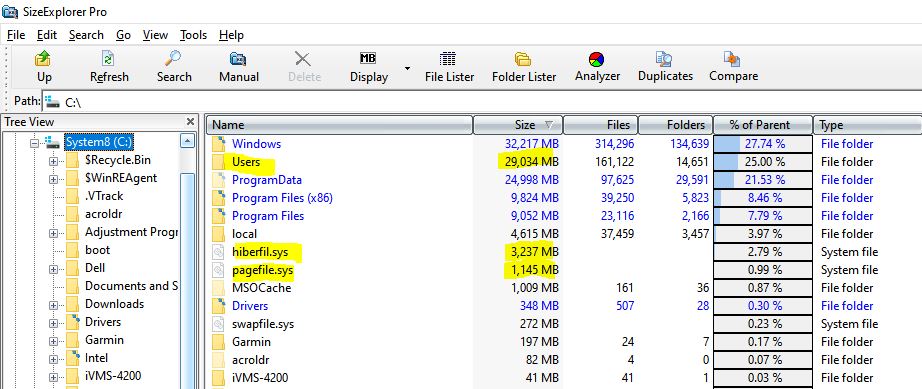
Task: Select the Program Files row name
Action: tap(268, 216)
